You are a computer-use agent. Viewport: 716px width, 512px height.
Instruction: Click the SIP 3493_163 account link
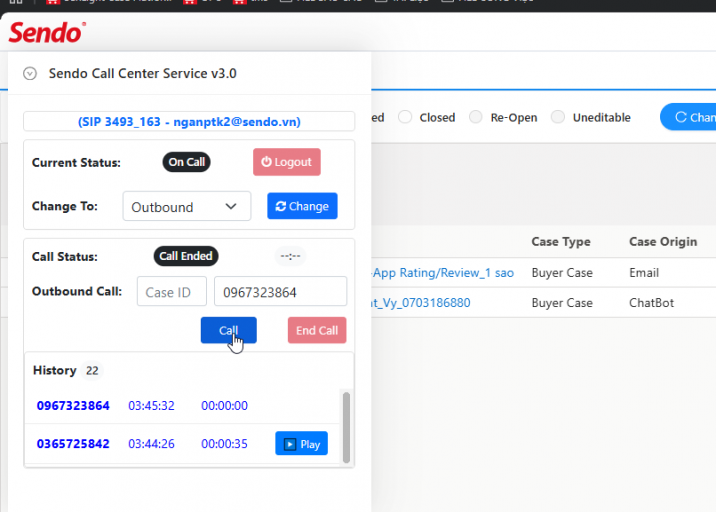pyautogui.click(x=189, y=121)
